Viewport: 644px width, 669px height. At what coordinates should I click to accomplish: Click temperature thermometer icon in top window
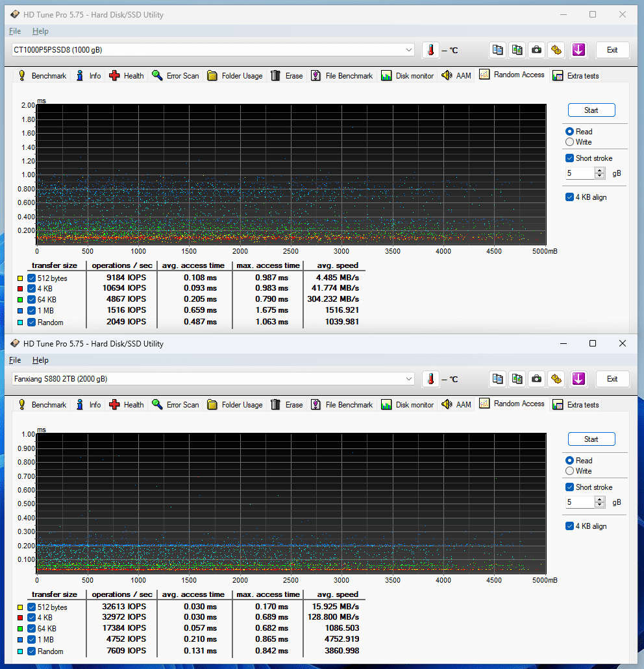point(430,50)
